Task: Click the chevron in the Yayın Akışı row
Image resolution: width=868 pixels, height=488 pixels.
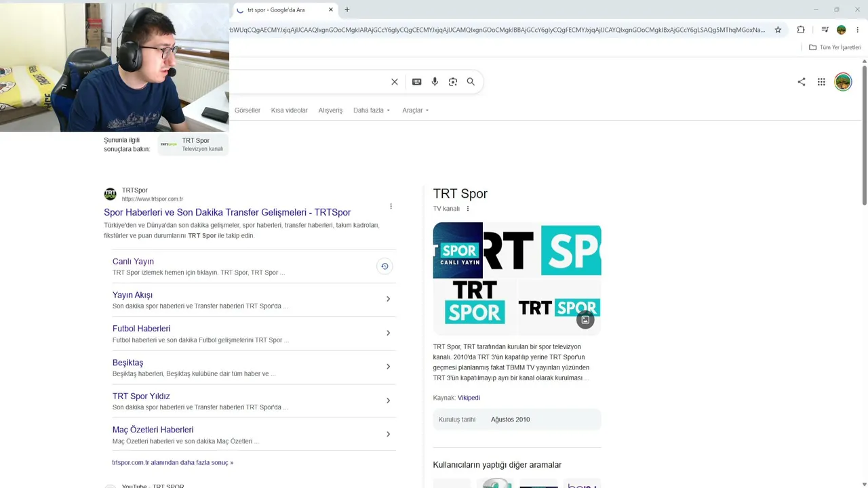Action: [x=388, y=299]
